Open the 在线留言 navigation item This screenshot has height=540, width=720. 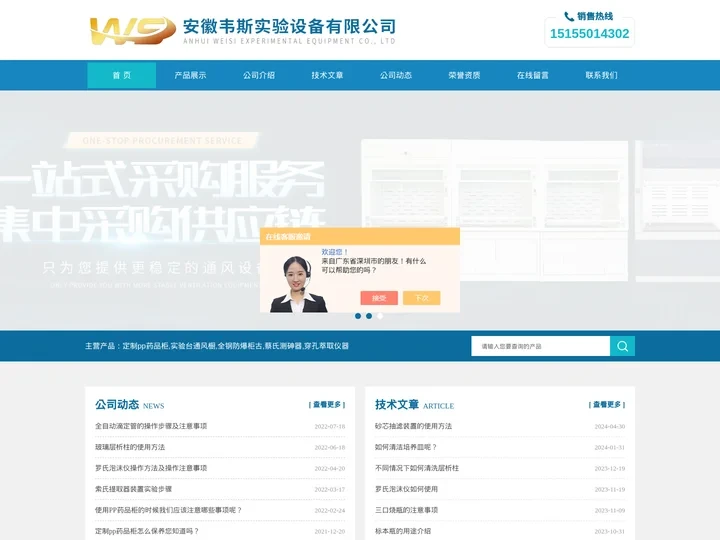533,75
